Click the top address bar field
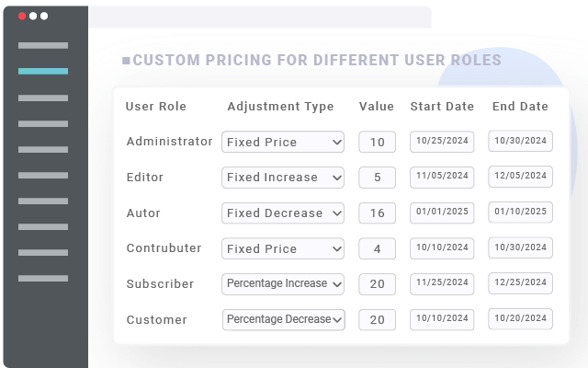The height and width of the screenshot is (368, 588). click(x=260, y=17)
